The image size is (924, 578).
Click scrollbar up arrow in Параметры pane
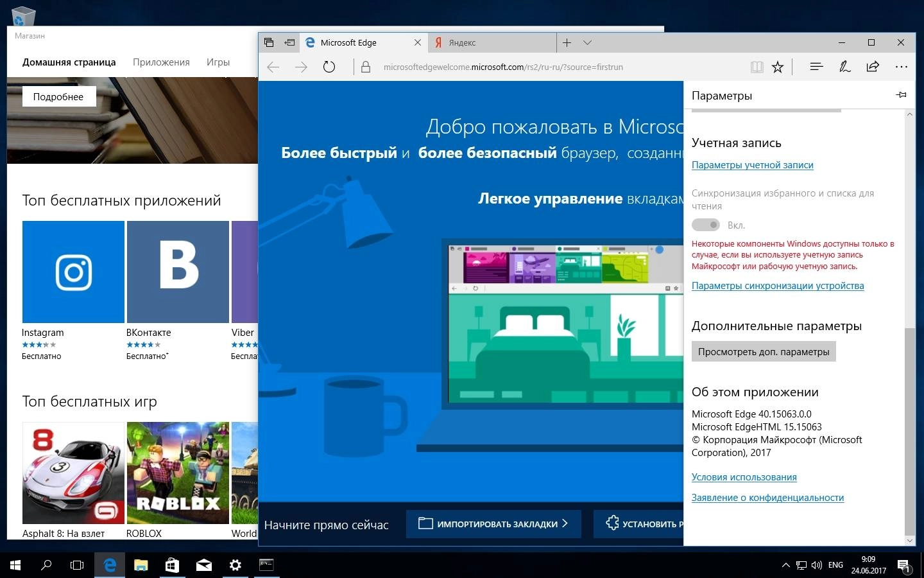[x=909, y=114]
